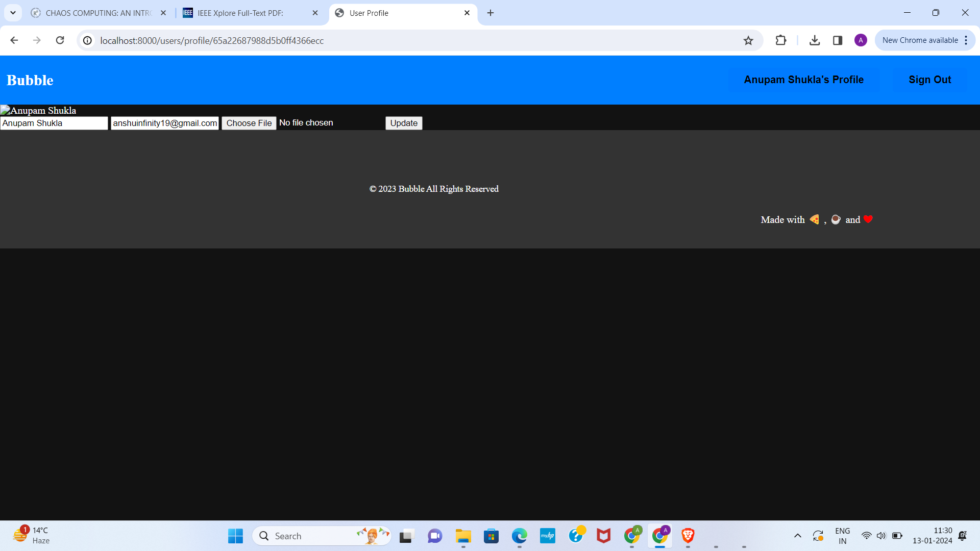Expand hidden system tray icons
Viewport: 980px width, 551px height.
(x=797, y=536)
